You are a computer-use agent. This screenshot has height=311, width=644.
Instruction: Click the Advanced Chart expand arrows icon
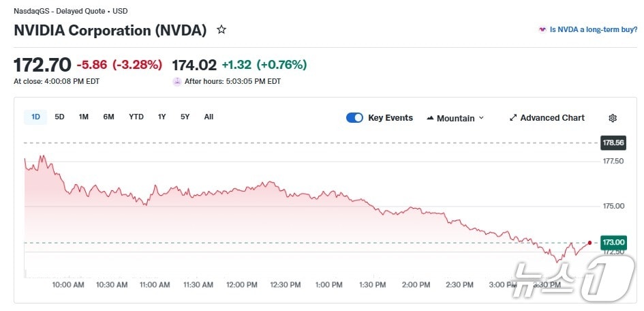513,118
